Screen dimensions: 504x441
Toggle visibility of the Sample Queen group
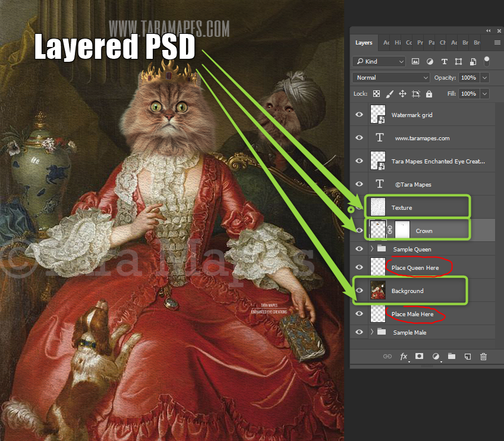[359, 249]
